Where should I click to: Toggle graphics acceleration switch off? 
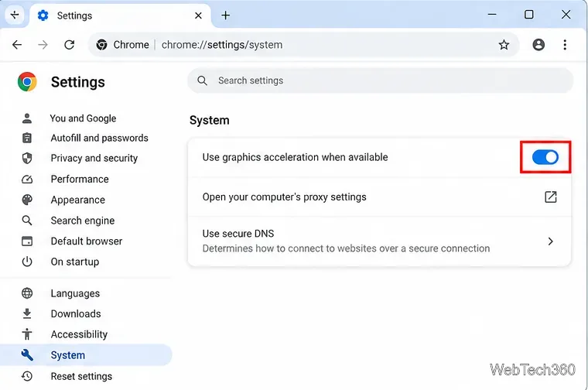click(x=545, y=157)
